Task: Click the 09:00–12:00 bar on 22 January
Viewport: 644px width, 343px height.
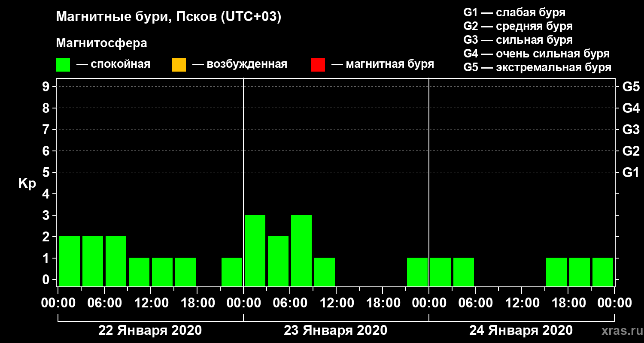Action: 139,272
